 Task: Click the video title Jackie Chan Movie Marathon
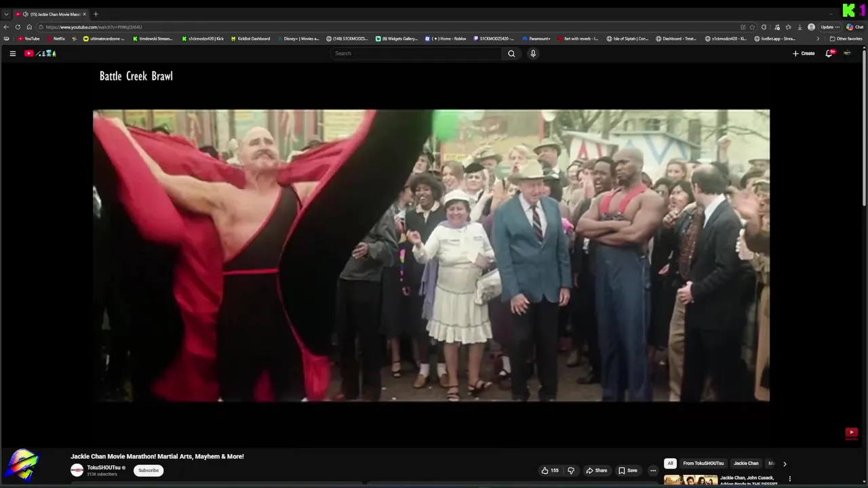pos(157,457)
